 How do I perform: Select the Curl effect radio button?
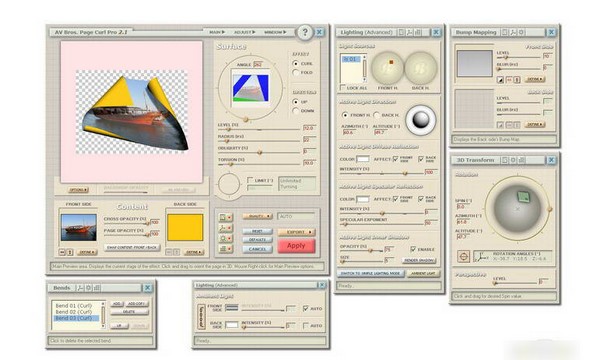[295, 64]
